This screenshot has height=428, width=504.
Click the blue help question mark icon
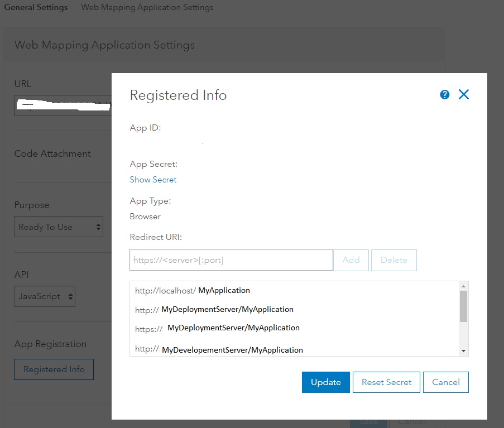click(x=445, y=94)
